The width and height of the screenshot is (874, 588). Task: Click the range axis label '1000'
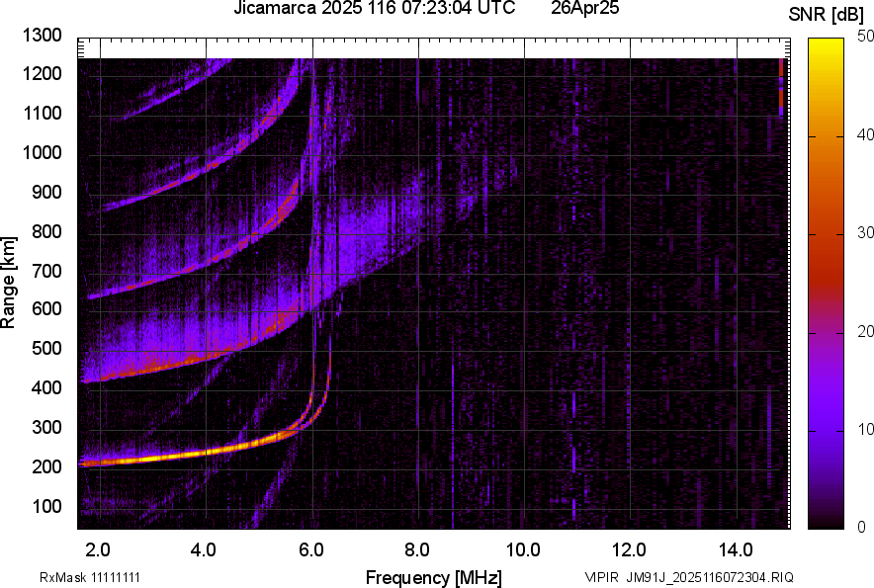[x=42, y=152]
